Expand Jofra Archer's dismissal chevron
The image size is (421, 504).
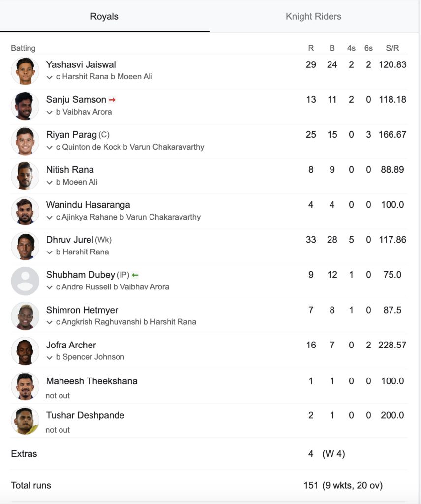[x=49, y=357]
